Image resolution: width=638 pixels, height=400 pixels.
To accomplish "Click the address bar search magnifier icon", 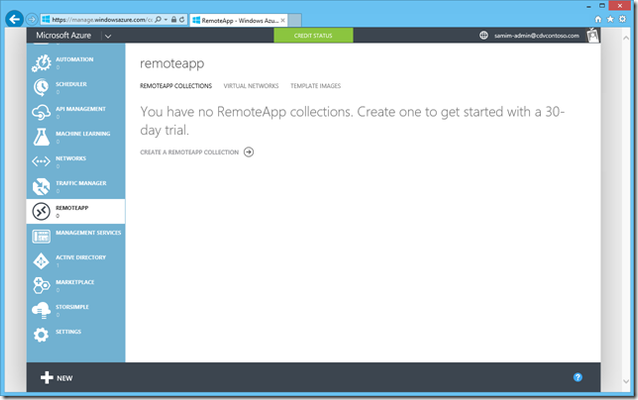I will 158,20.
